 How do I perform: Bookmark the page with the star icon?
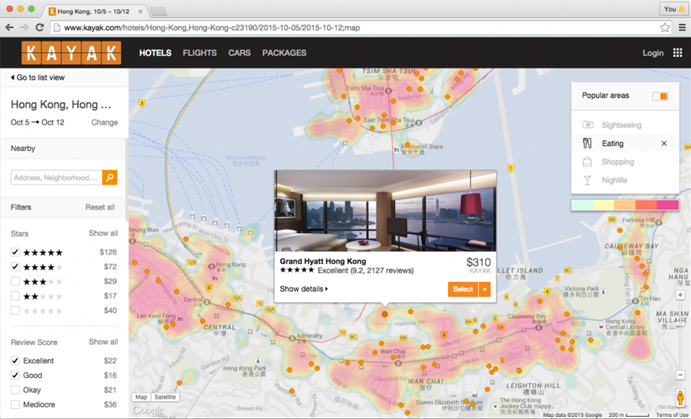665,27
